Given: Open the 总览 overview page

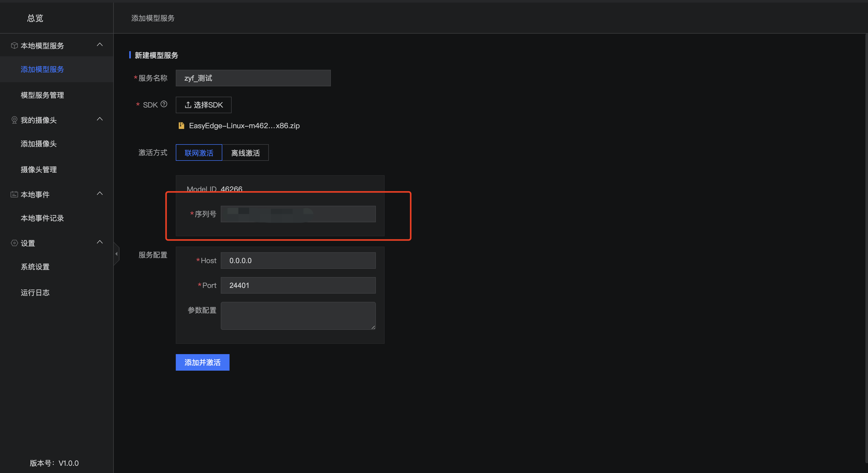Looking at the screenshot, I should point(35,18).
